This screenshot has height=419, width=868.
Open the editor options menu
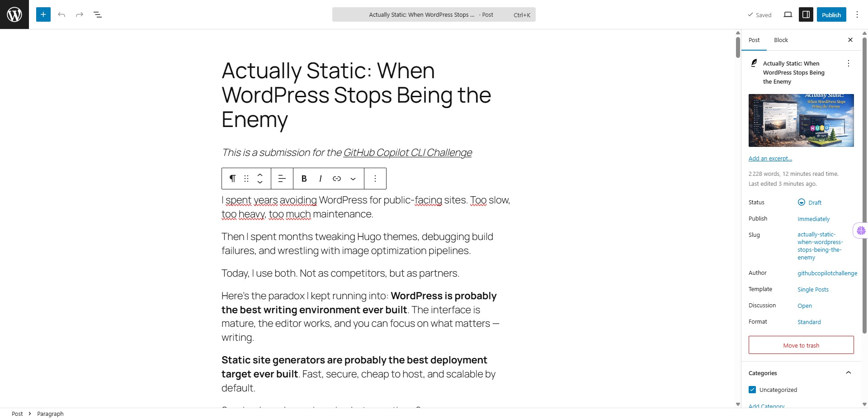(857, 14)
